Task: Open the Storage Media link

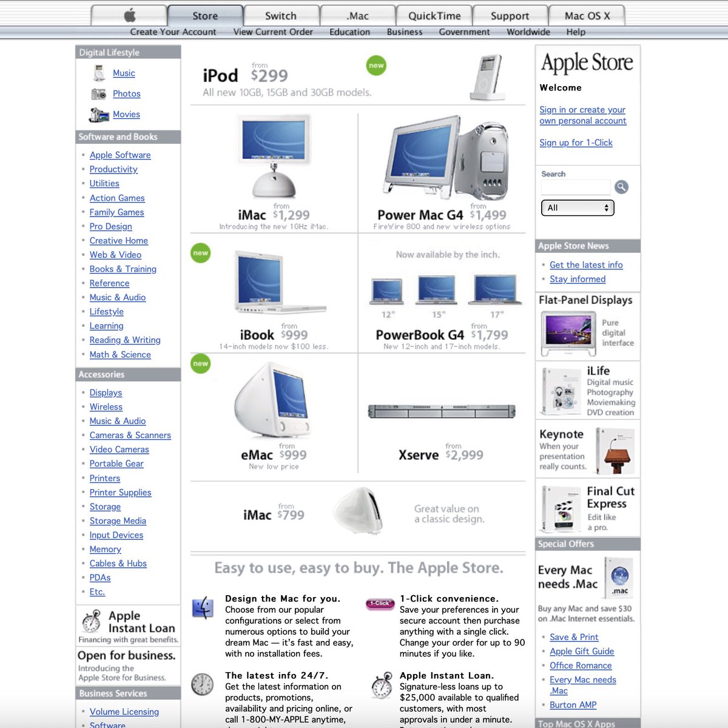Action: [x=118, y=521]
